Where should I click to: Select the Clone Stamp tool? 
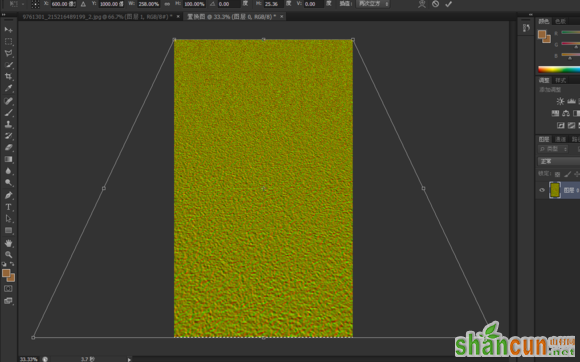[8, 124]
